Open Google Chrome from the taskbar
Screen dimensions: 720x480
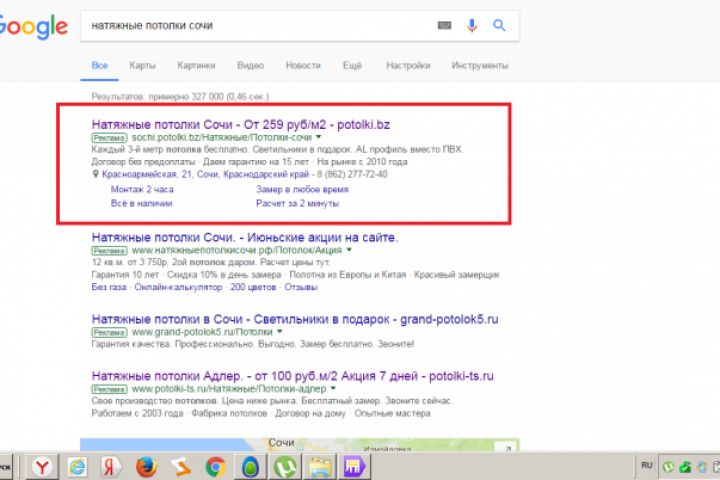coord(215,467)
